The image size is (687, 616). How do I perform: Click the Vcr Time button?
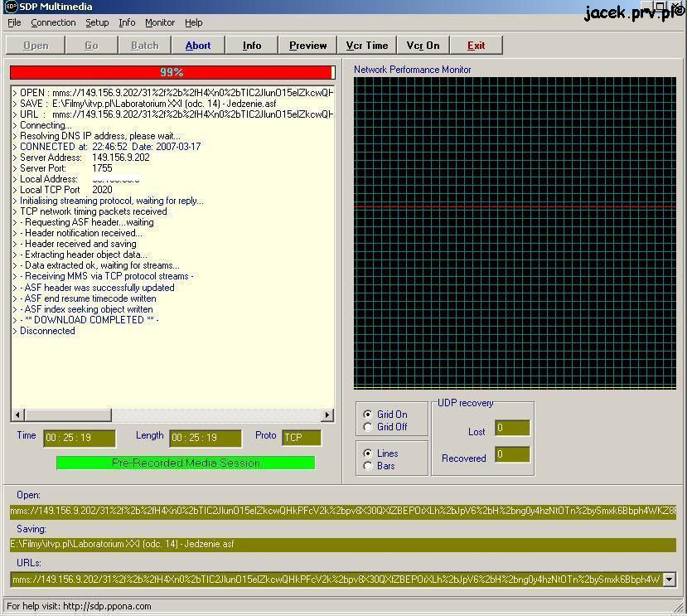click(x=367, y=45)
